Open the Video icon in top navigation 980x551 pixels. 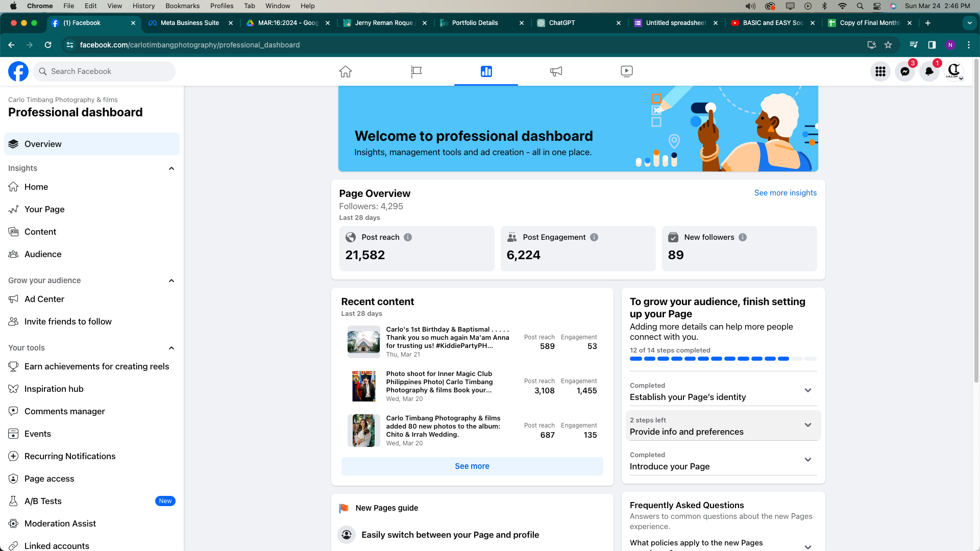[x=626, y=71]
